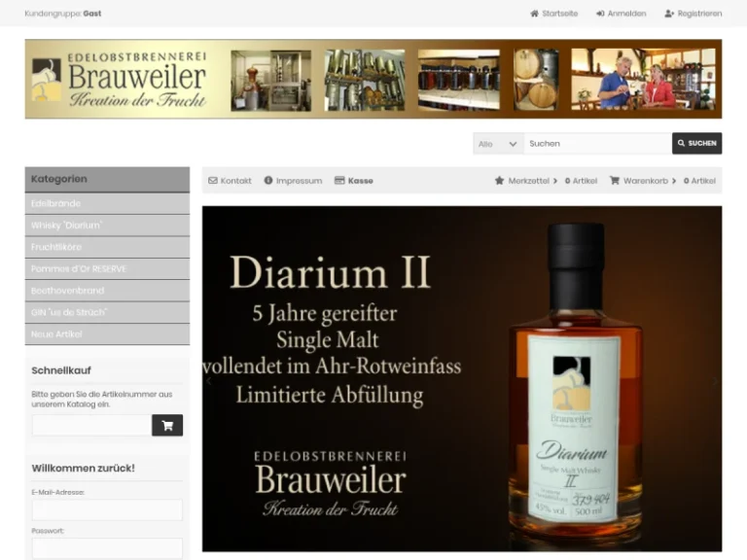The image size is (747, 560).
Task: Open the Neue Artikel category
Action: tap(107, 334)
